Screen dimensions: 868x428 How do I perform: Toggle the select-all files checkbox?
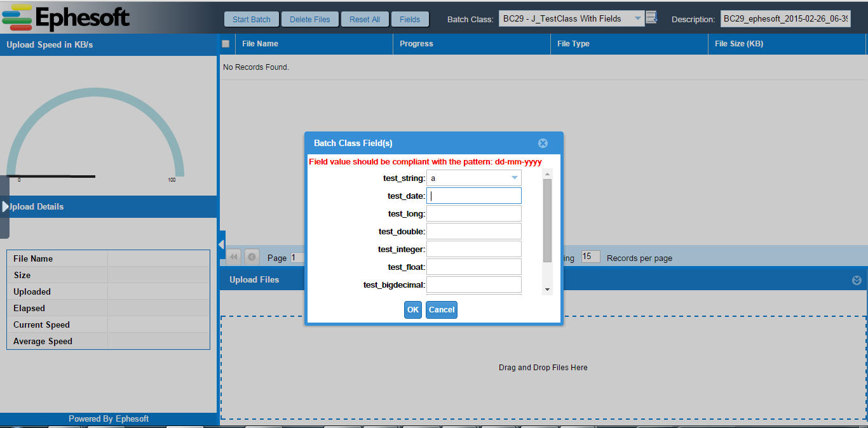click(x=226, y=44)
